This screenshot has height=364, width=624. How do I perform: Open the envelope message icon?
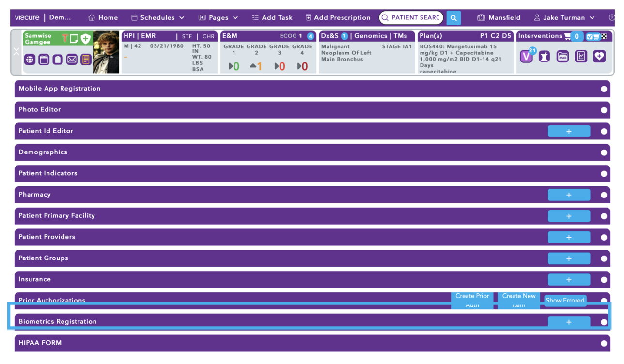tap(72, 60)
